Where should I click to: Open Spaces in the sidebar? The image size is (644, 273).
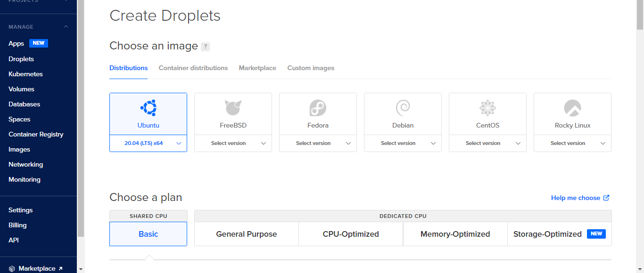(19, 119)
